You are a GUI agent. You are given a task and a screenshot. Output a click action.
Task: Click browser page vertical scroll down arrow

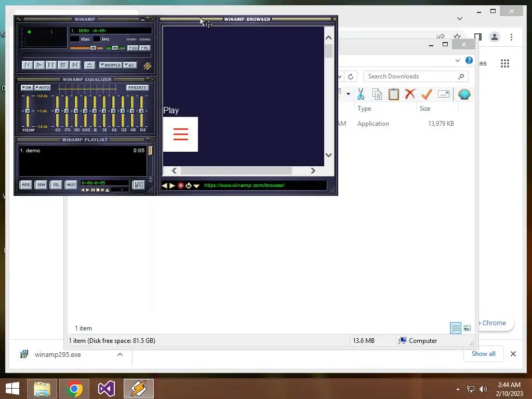(x=328, y=155)
